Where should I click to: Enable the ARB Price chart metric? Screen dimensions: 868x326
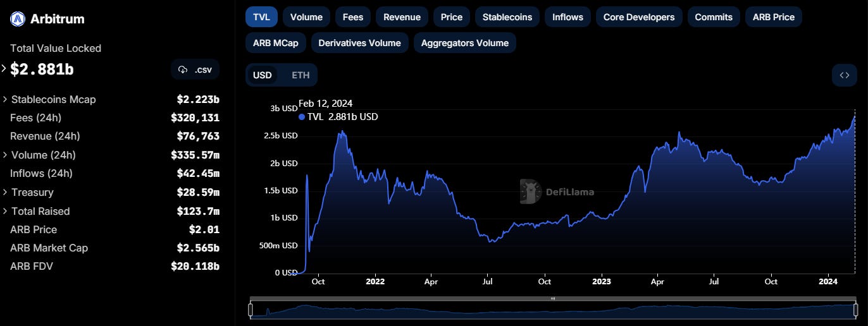(774, 17)
